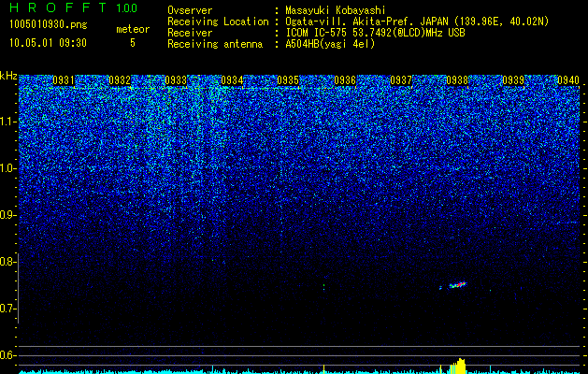Image resolution: width=588 pixels, height=374 pixels.
Task: Click the A504HB(yagi 4el) antenna text
Action: 330,44
